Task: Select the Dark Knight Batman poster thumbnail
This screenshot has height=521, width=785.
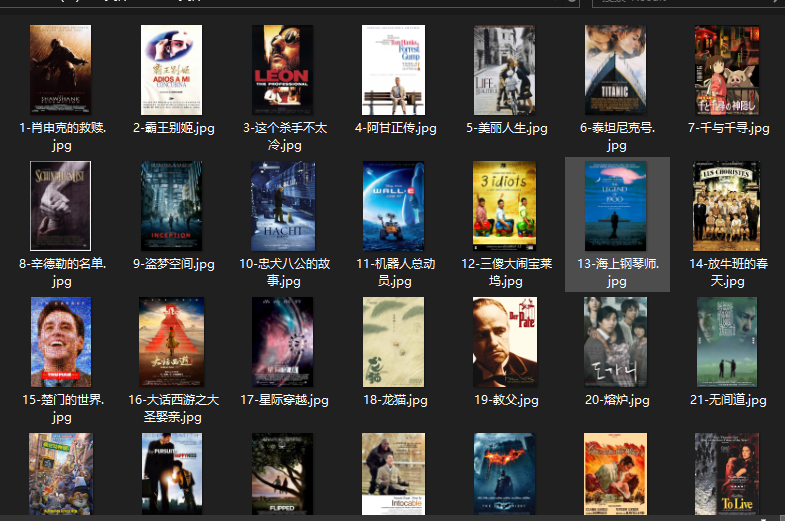Action: [505, 474]
